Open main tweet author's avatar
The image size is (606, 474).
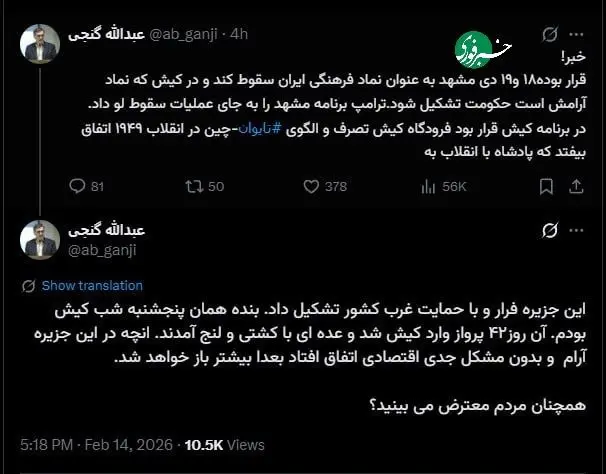(40, 240)
